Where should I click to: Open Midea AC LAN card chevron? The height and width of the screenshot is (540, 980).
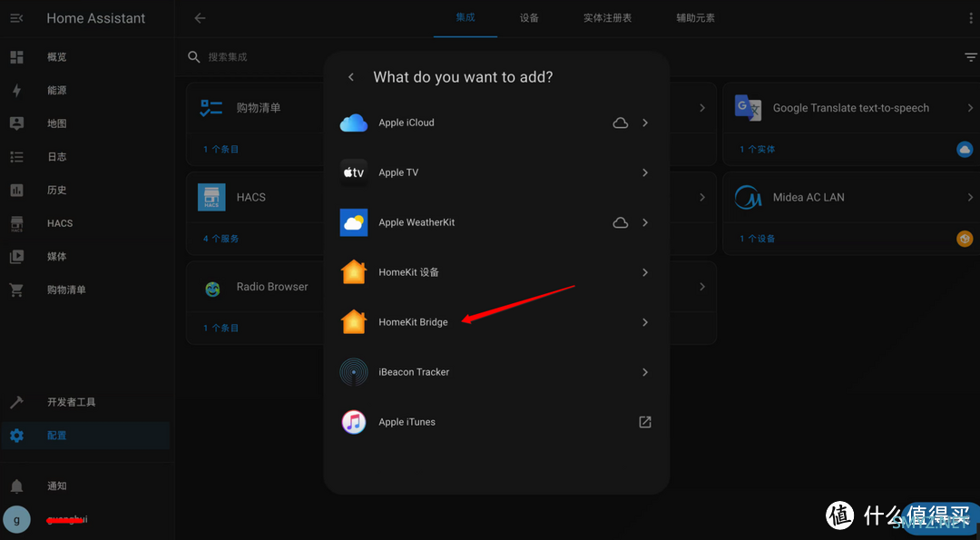[x=970, y=197]
